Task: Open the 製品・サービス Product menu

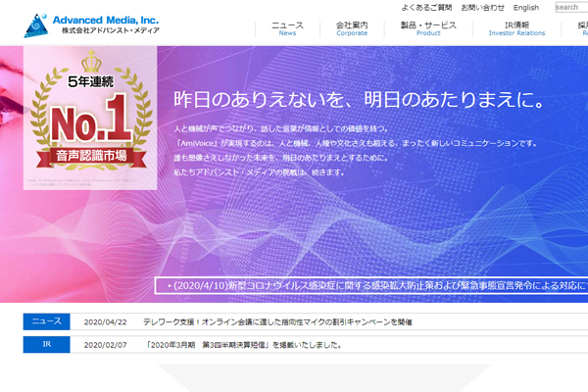Action: (x=428, y=28)
